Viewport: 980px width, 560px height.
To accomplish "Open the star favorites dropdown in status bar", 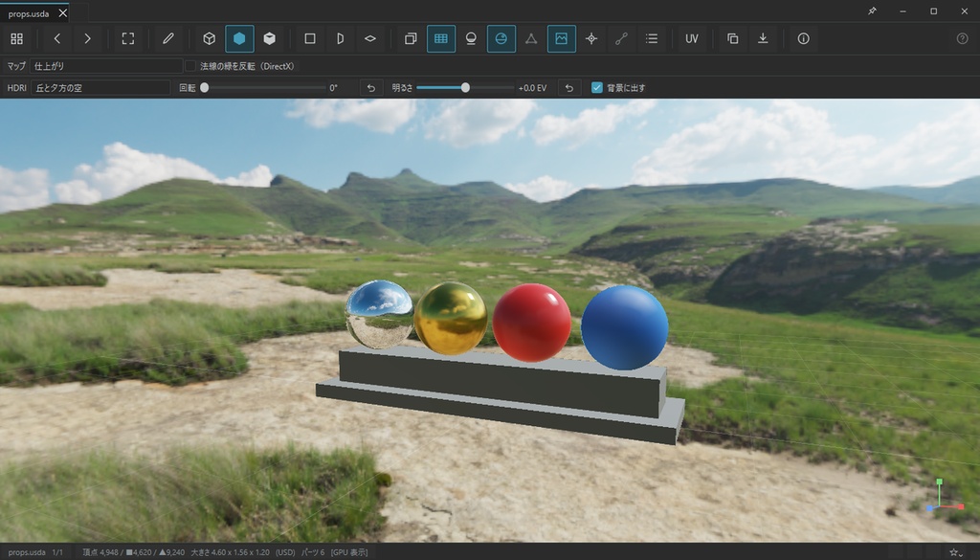I will click(956, 552).
